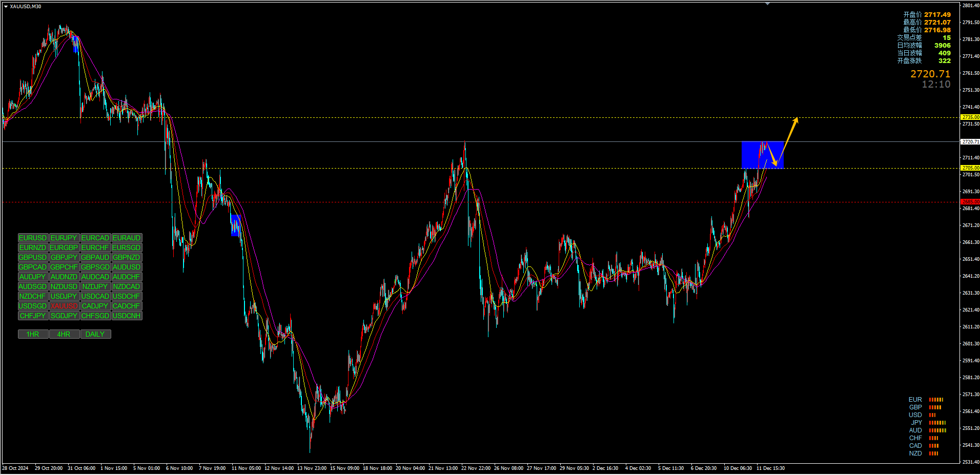980x475 pixels.
Task: Click the AUD currency strength meter
Action: point(937,430)
